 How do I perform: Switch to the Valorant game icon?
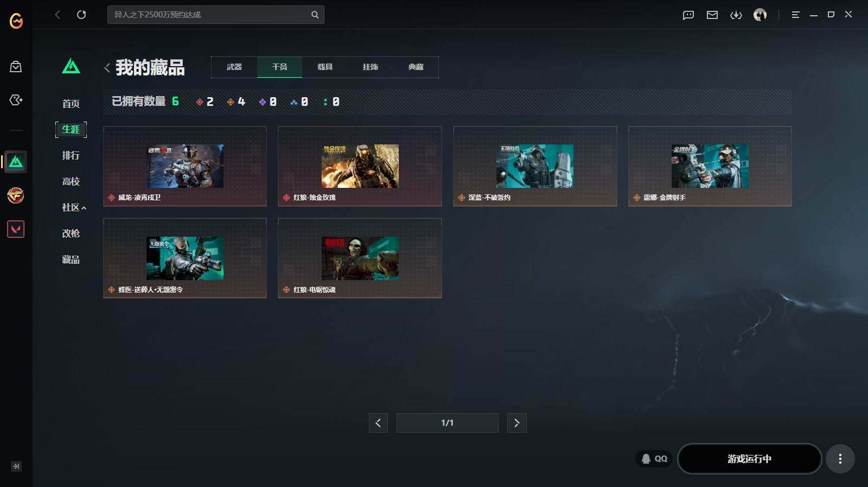16,229
